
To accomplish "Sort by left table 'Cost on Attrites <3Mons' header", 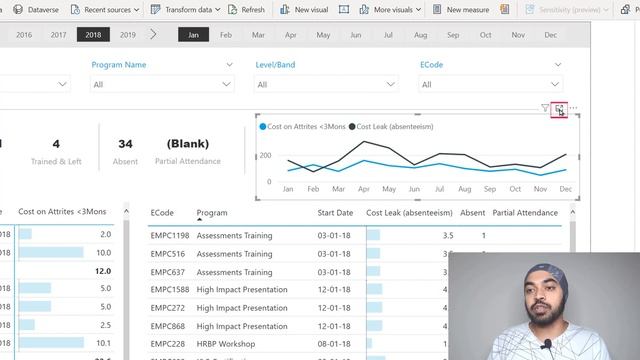I will click(62, 211).
